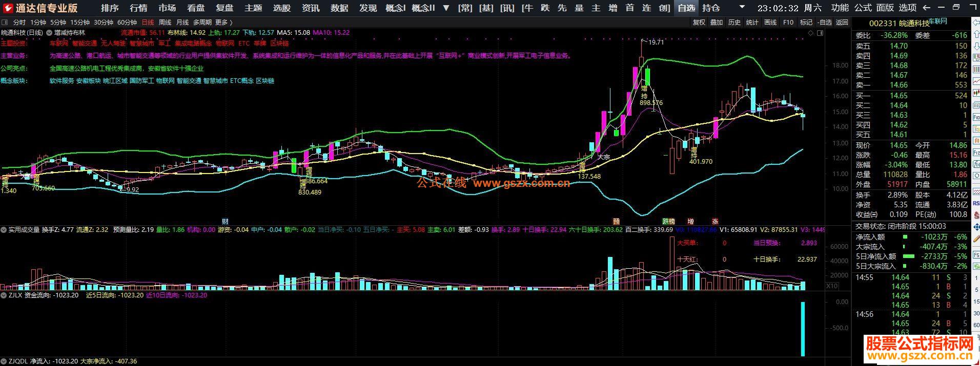Click the F10 toolbar button
This screenshot has width=980, height=366.
788,23
